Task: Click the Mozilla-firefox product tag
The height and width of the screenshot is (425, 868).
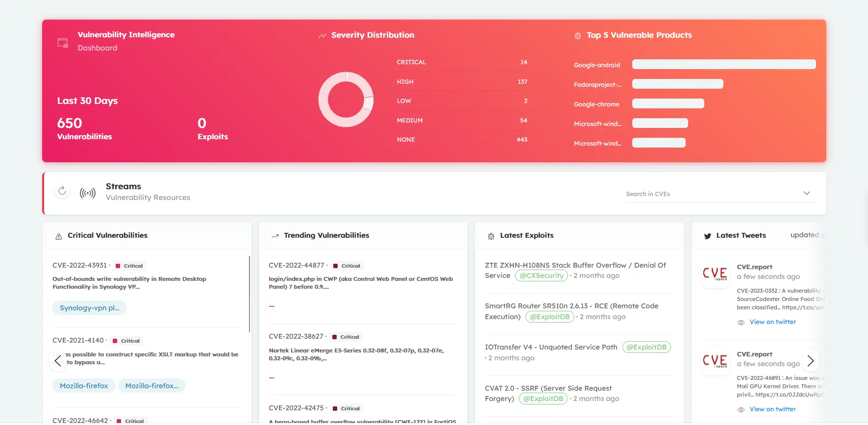Action: tap(84, 386)
